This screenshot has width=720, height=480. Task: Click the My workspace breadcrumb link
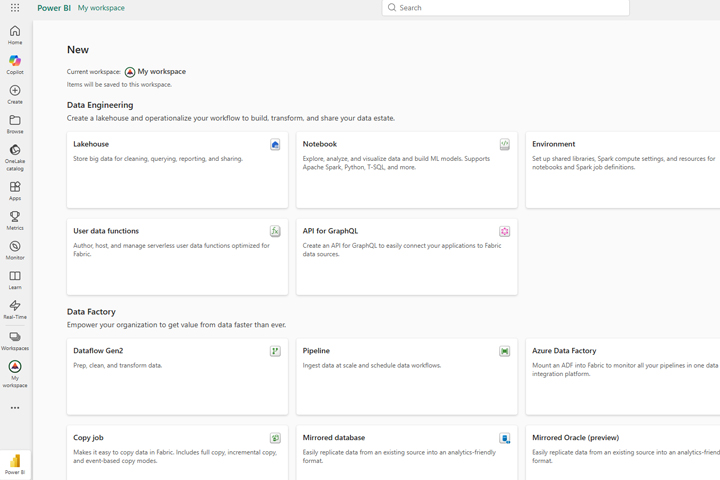[101, 8]
